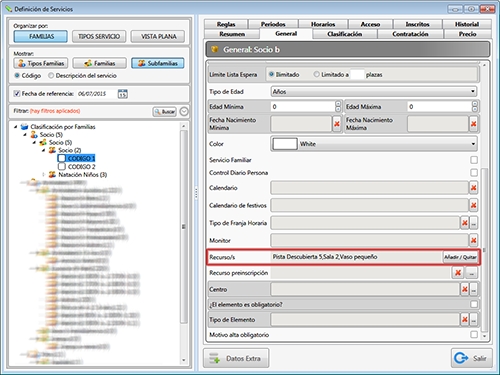This screenshot has width=500, height=375.
Task: Switch to the Historial tab
Action: (467, 24)
